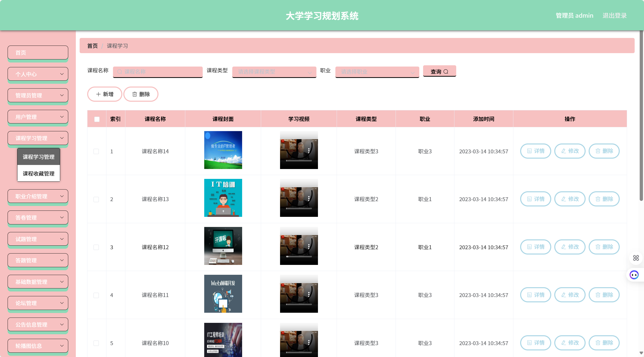
Task: Check the checkbox for row index 4
Action: (x=96, y=295)
